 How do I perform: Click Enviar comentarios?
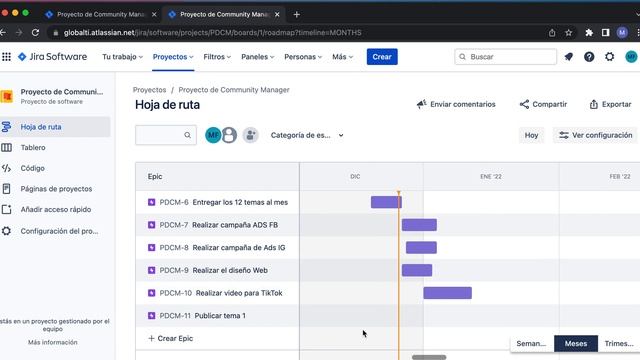[456, 104]
